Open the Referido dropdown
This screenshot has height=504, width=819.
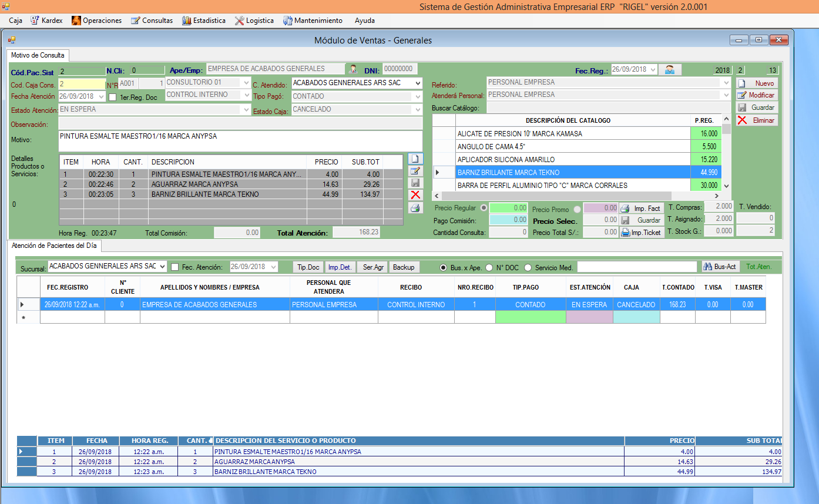726,82
